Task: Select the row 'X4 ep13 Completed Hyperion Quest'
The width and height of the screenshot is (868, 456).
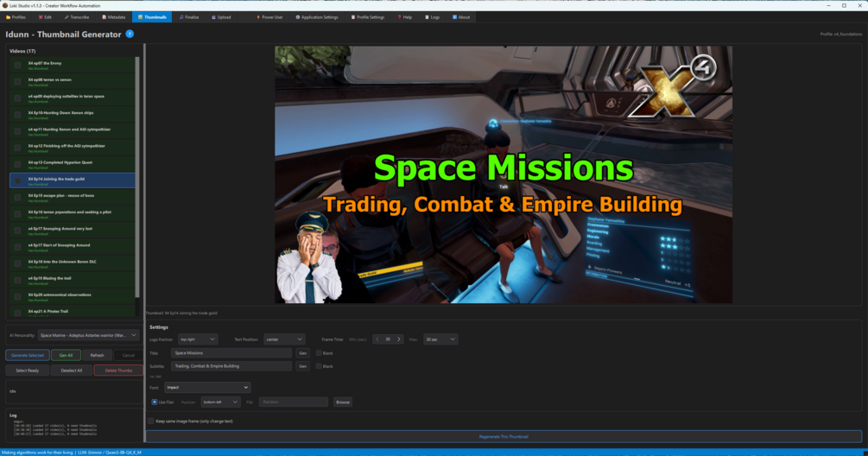Action: coord(72,164)
